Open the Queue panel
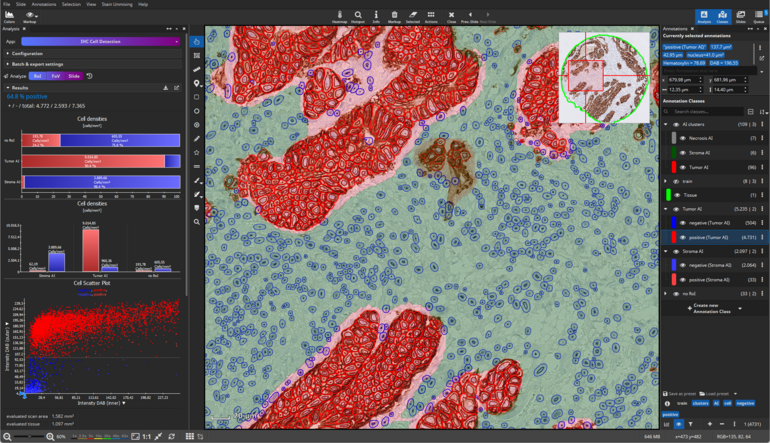 coord(759,15)
